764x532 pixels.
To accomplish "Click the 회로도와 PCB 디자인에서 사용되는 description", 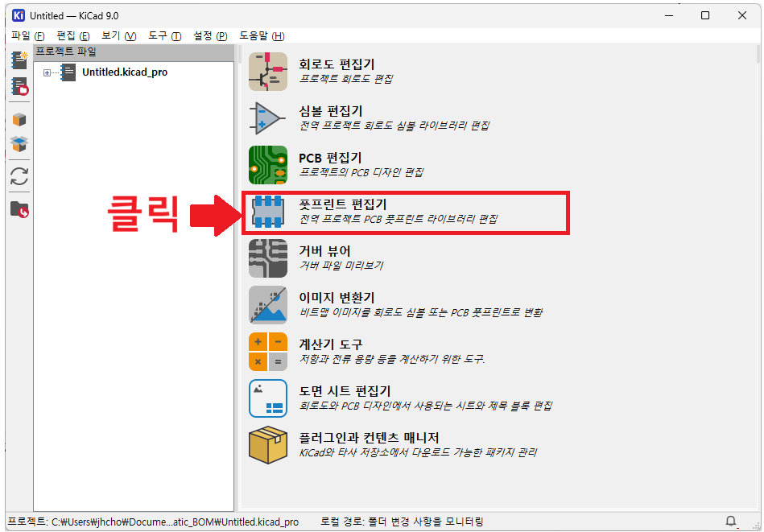I will (x=425, y=406).
